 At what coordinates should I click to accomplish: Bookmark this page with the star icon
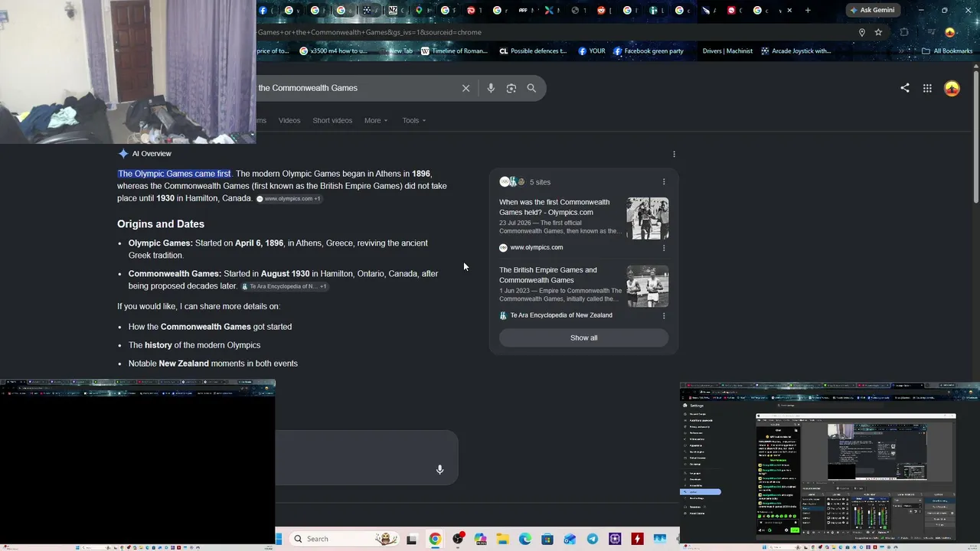[x=878, y=32]
